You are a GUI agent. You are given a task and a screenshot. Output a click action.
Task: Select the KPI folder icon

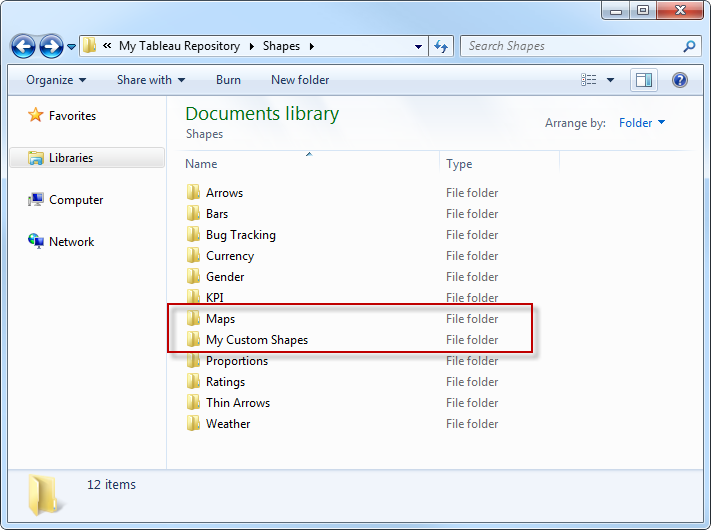(x=193, y=297)
